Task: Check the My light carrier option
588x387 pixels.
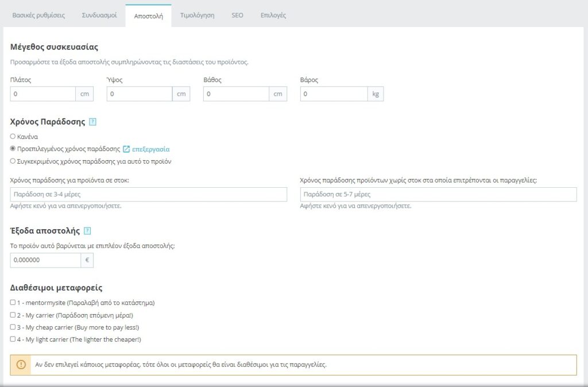Action: 13,339
